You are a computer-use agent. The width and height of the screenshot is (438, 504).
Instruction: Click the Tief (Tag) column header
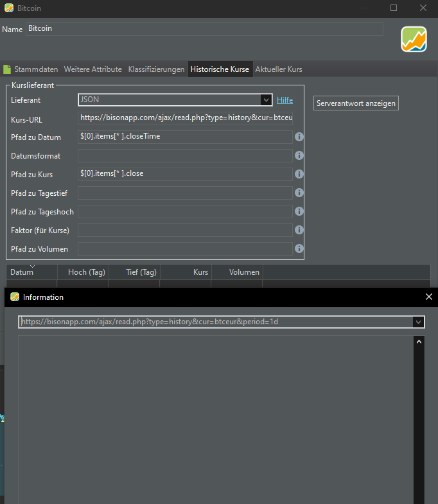pos(134,272)
